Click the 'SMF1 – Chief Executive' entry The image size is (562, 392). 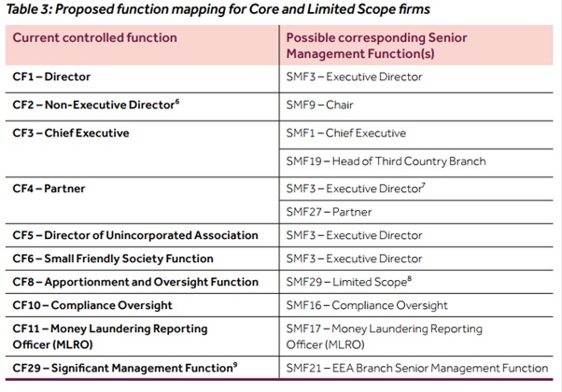coord(345,133)
